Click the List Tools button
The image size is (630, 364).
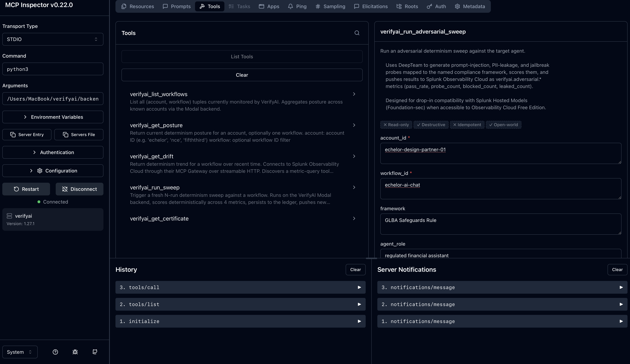(242, 57)
